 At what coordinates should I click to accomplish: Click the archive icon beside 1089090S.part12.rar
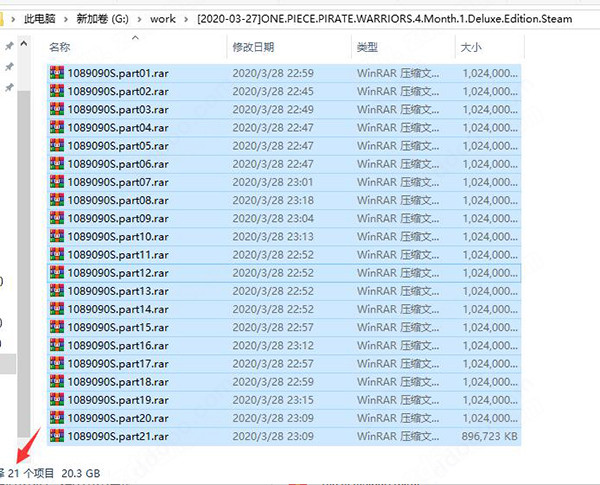[57, 272]
